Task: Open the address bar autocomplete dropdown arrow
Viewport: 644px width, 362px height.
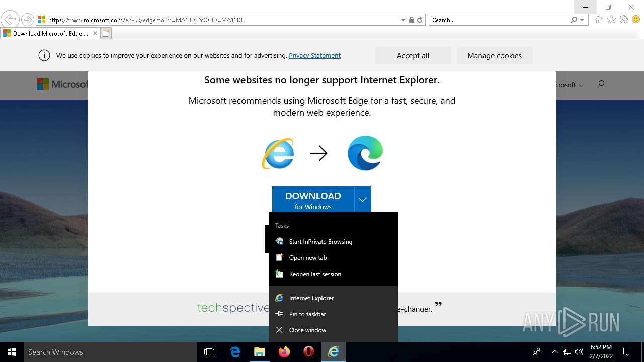Action: [403, 20]
